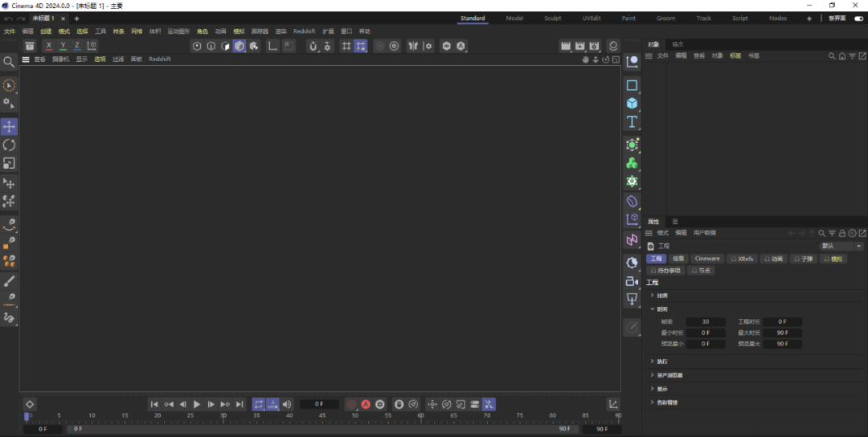Open the 默认 dropdown in Attributes
The height and width of the screenshot is (437, 868).
841,246
